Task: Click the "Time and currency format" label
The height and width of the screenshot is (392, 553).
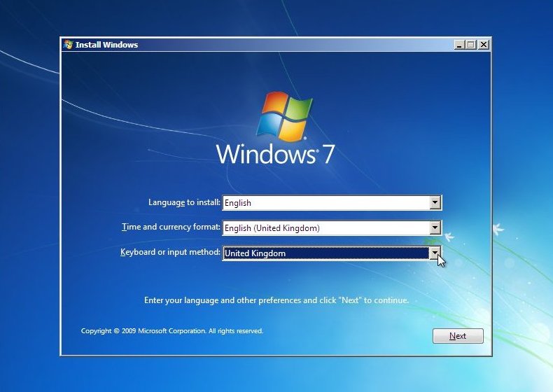Action: pos(171,227)
